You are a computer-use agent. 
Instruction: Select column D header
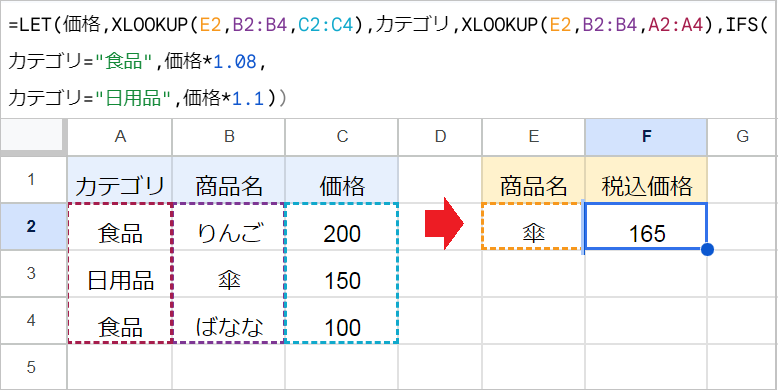pyautogui.click(x=440, y=137)
